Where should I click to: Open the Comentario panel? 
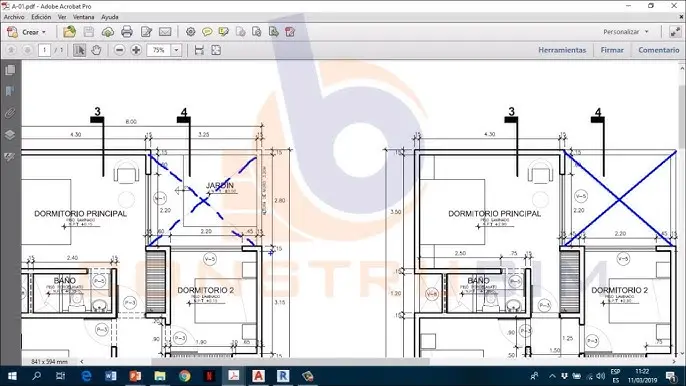658,50
